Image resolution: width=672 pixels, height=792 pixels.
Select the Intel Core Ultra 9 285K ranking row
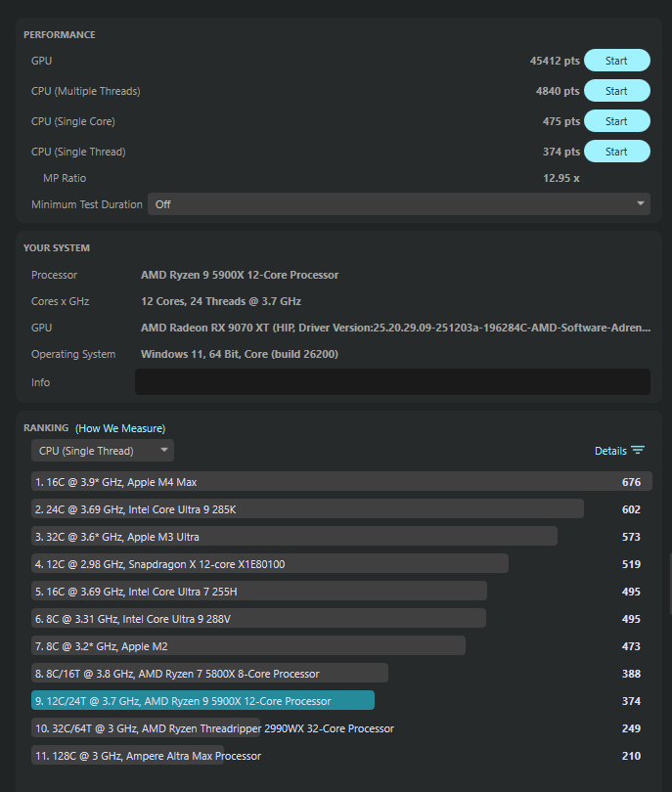(x=307, y=509)
